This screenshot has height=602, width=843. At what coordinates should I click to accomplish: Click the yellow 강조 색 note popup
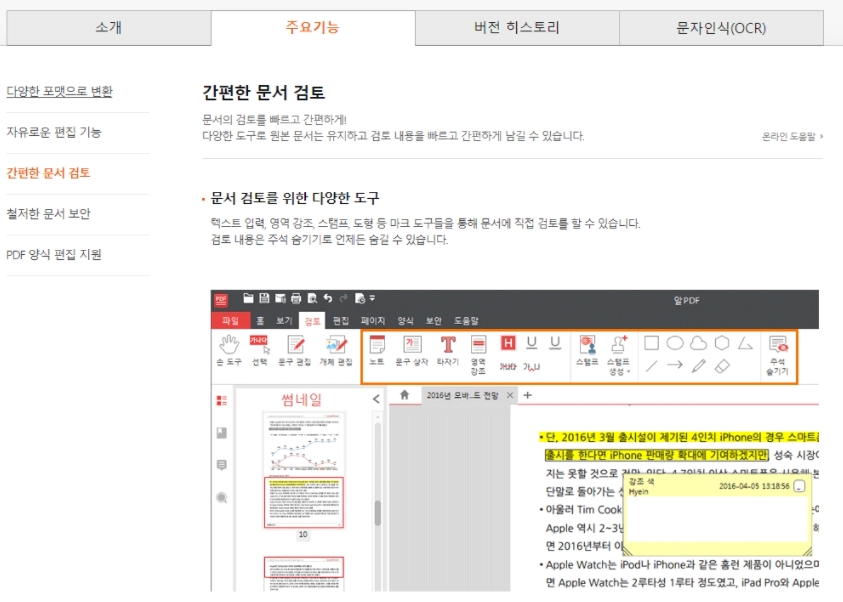click(717, 514)
